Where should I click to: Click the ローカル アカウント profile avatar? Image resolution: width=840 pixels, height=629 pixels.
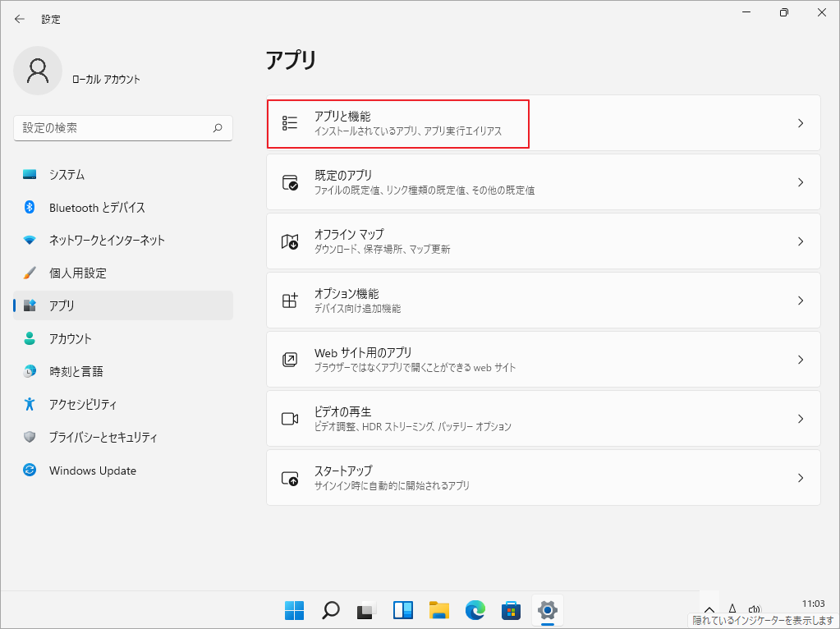coord(37,71)
